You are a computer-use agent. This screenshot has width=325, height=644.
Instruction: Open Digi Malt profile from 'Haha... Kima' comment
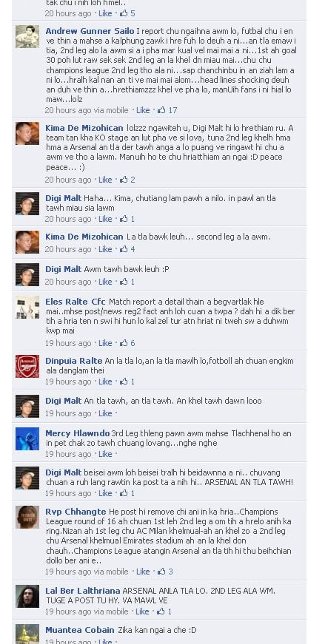point(64,198)
